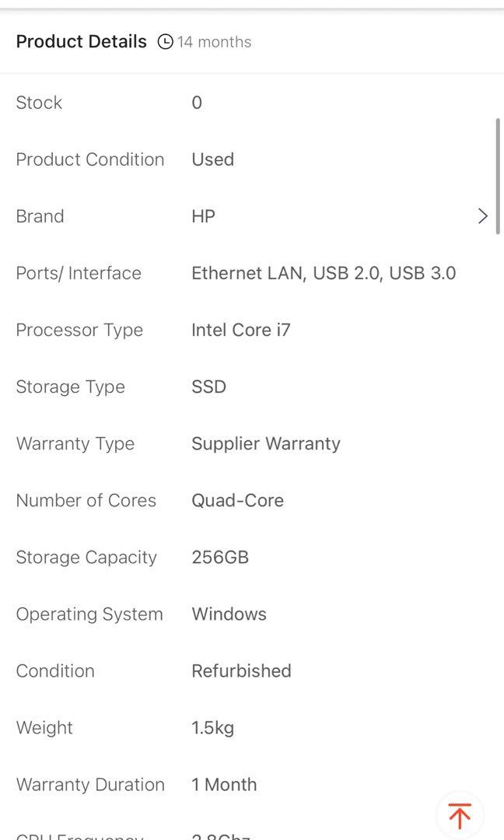Open the Product Details heading

pyautogui.click(x=81, y=42)
